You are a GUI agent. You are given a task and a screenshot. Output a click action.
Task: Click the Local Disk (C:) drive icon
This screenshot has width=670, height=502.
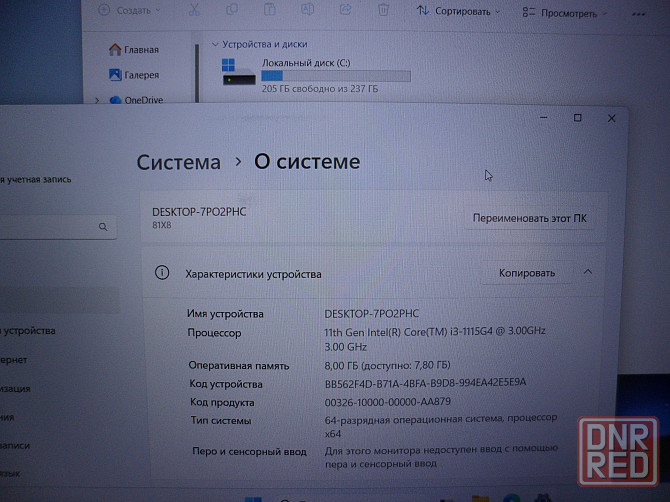[x=238, y=73]
